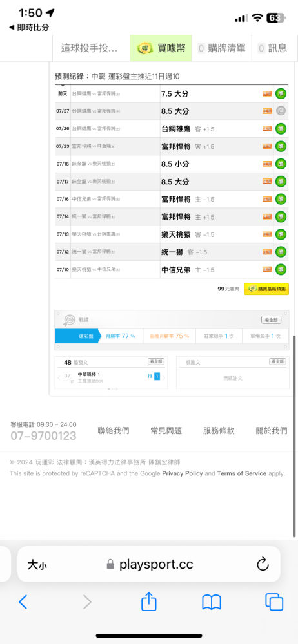The width and height of the screenshot is (298, 644).
Task: Open the 訊息 tab
Action: coord(272,48)
